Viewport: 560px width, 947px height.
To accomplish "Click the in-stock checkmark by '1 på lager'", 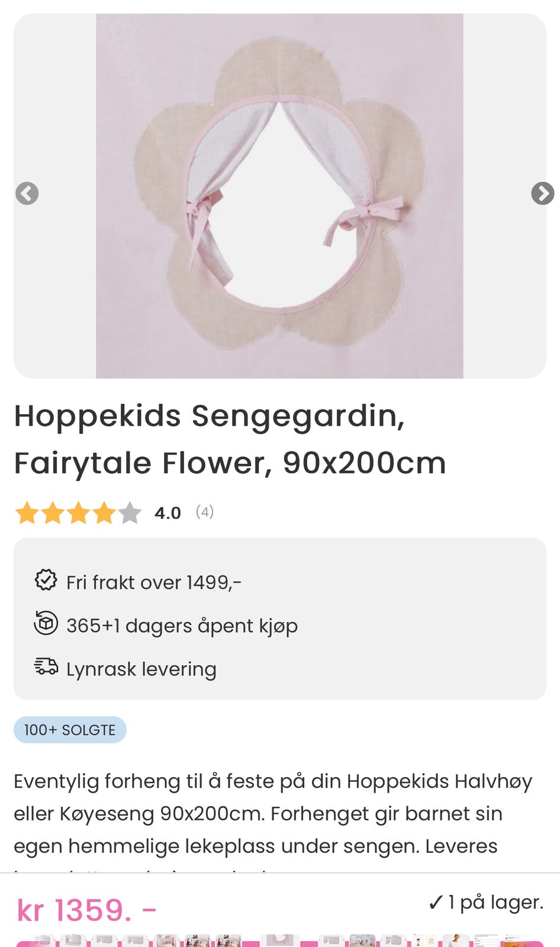I will pos(435,903).
